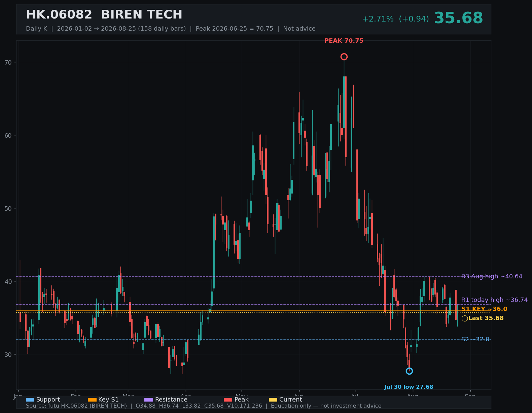
Task: Click the 50 y-axis tick label
Action: 8,208
